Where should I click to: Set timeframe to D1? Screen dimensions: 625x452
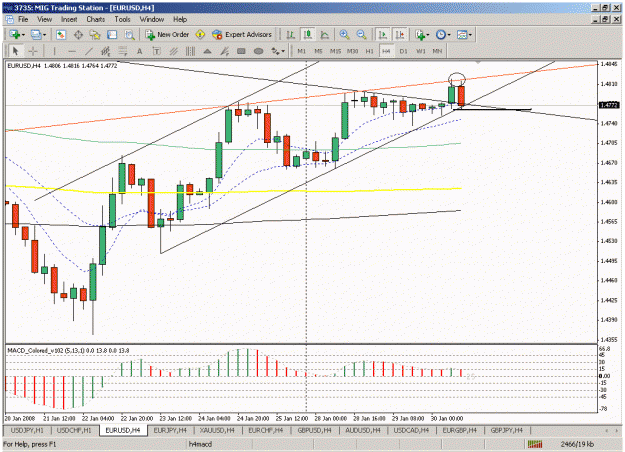pos(403,51)
